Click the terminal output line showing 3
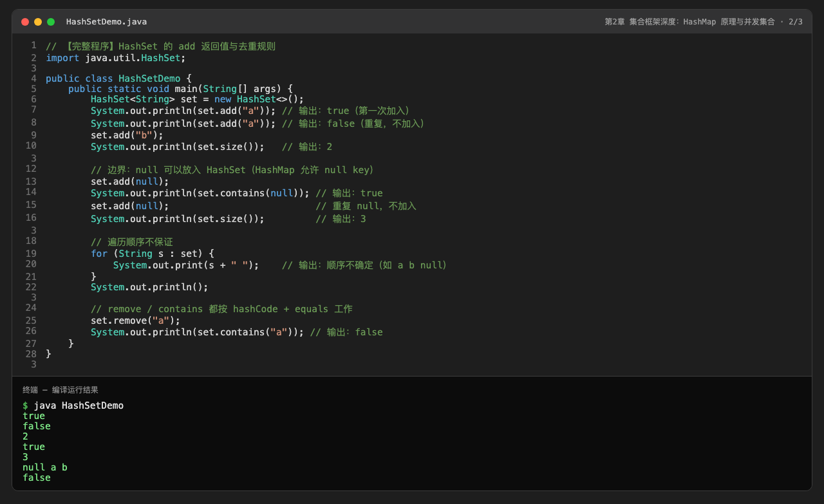This screenshot has height=504, width=824. coord(26,457)
